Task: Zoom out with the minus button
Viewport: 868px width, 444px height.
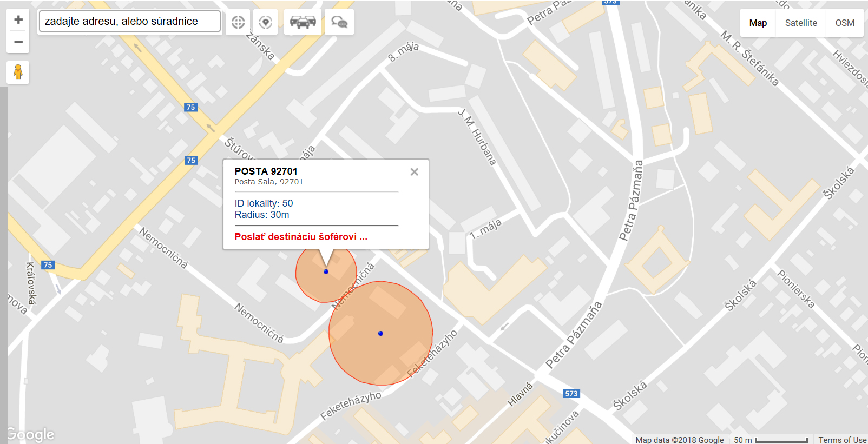Action: pyautogui.click(x=18, y=42)
